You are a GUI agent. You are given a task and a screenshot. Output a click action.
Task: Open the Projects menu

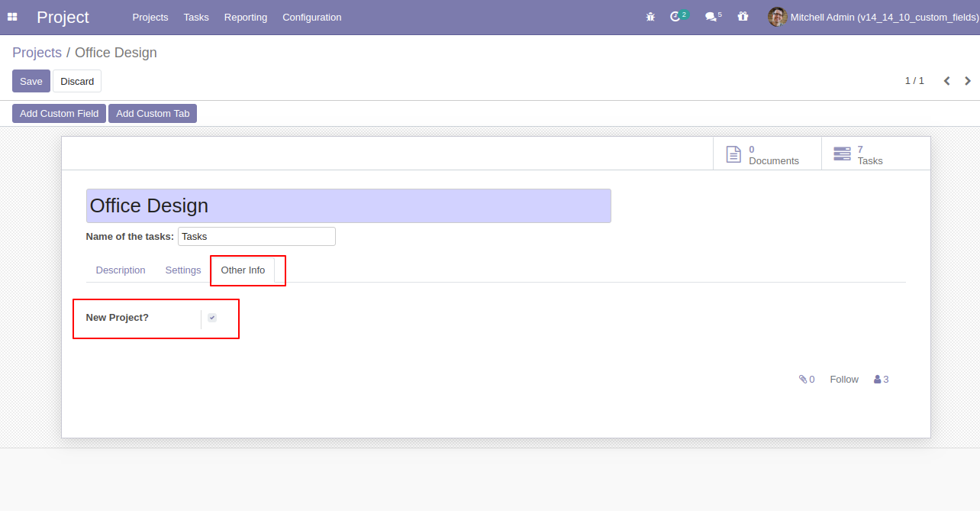(x=150, y=17)
